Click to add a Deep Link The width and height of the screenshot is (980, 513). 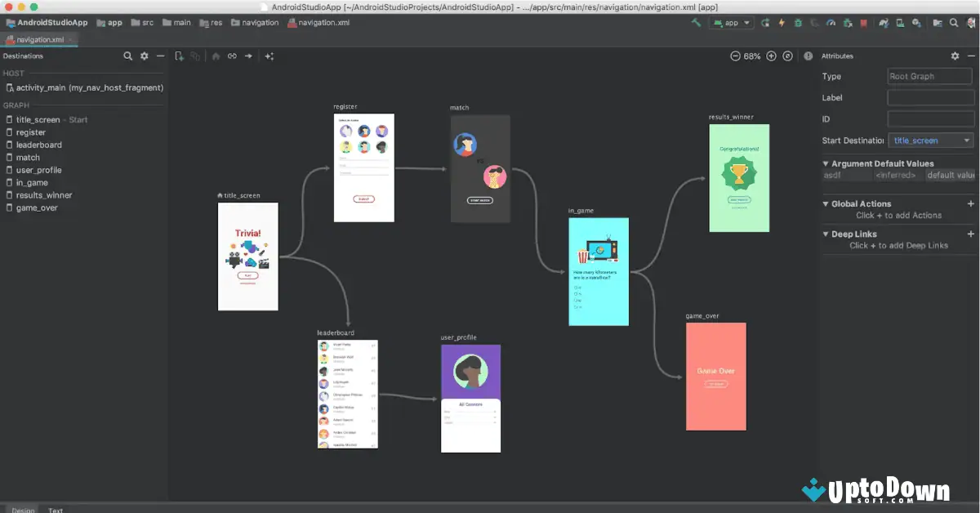click(x=971, y=234)
